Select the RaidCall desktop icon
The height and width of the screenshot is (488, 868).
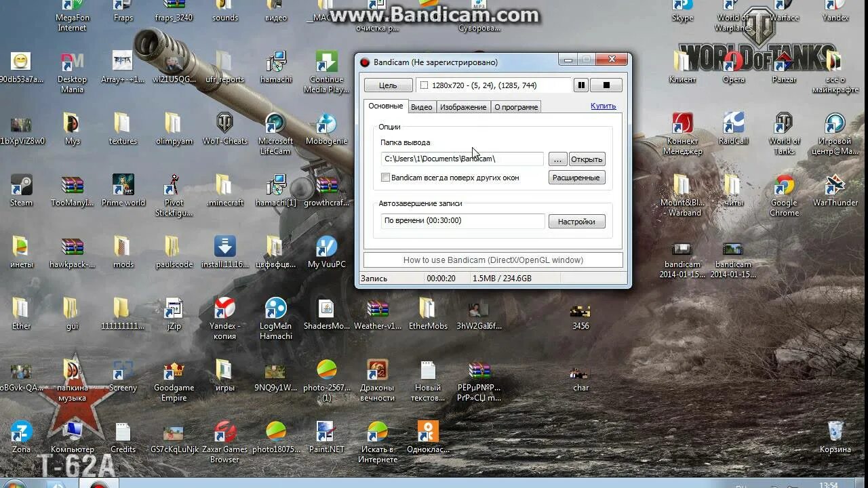click(x=733, y=129)
